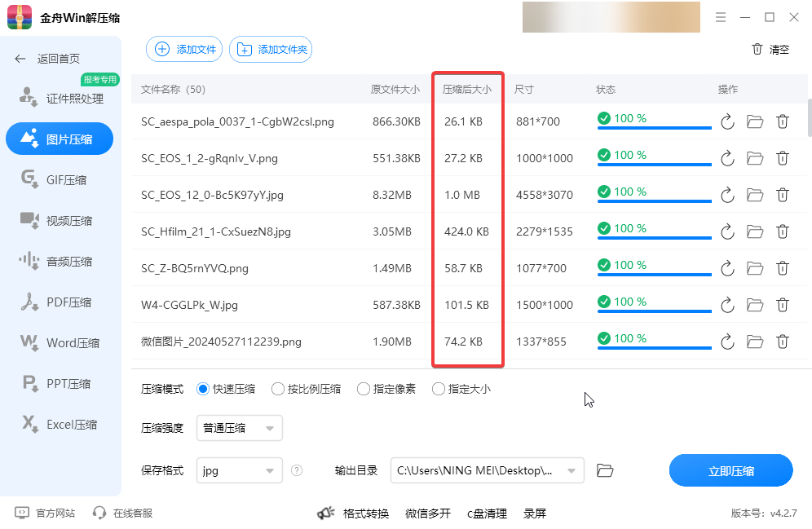Select the 文件名称 (50) column header

click(173, 90)
